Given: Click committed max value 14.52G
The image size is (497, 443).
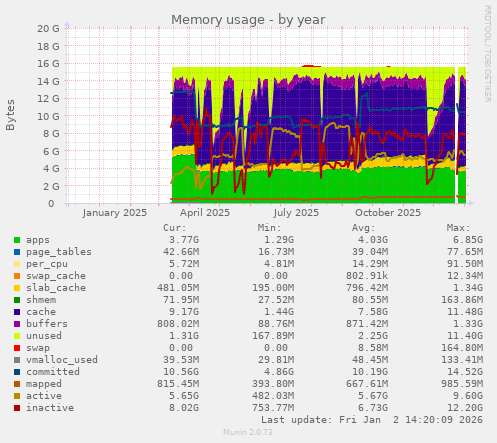Looking at the screenshot, I should click(x=465, y=372).
